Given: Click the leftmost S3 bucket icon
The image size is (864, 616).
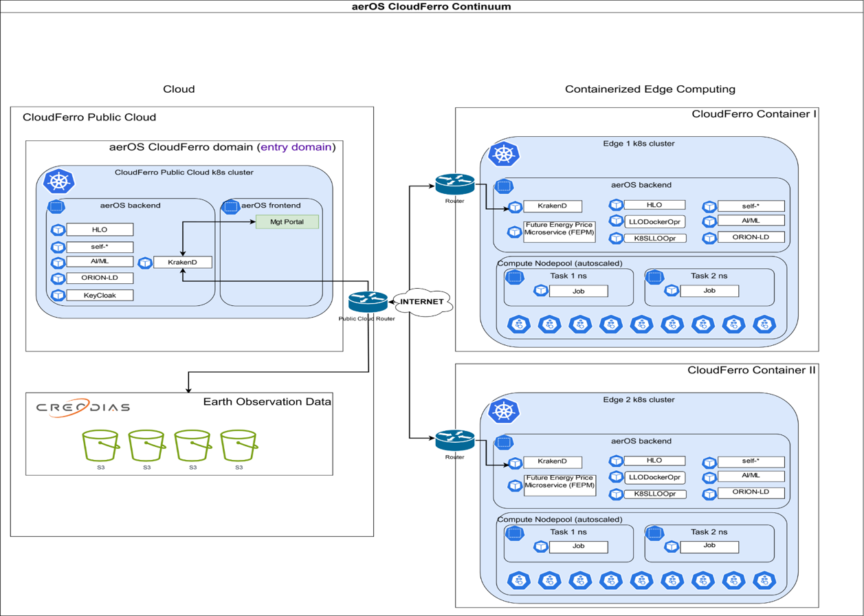Looking at the screenshot, I should pos(100,445).
